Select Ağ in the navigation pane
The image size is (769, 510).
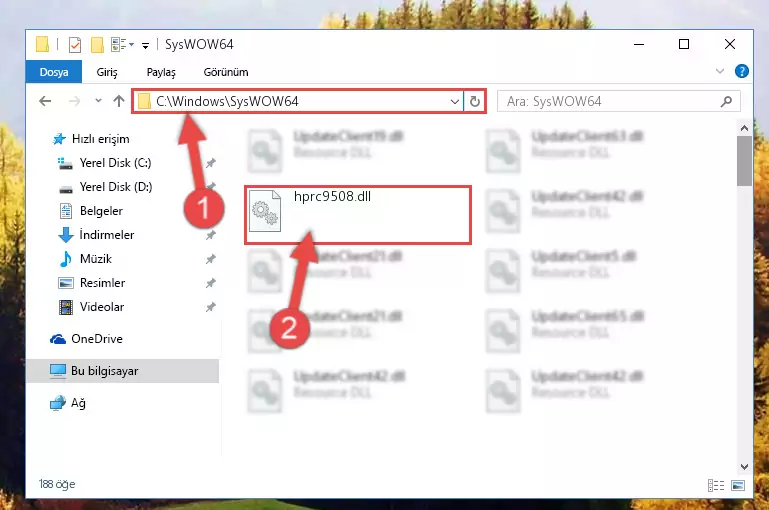78,403
